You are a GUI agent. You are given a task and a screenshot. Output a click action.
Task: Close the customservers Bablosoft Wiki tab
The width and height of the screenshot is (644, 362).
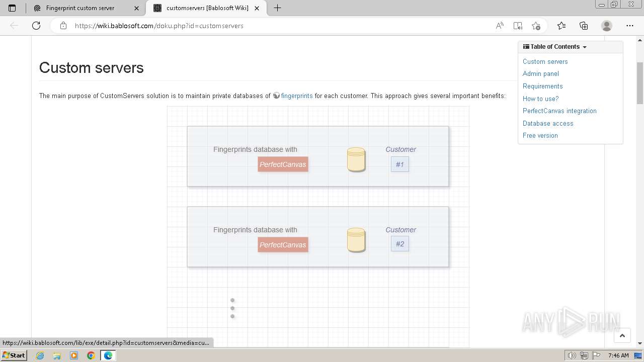(x=258, y=8)
